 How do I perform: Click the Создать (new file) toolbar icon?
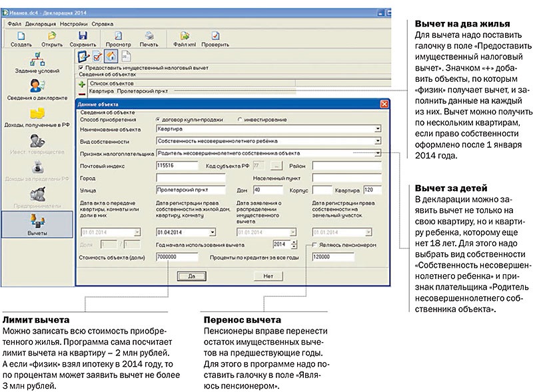click(x=21, y=37)
